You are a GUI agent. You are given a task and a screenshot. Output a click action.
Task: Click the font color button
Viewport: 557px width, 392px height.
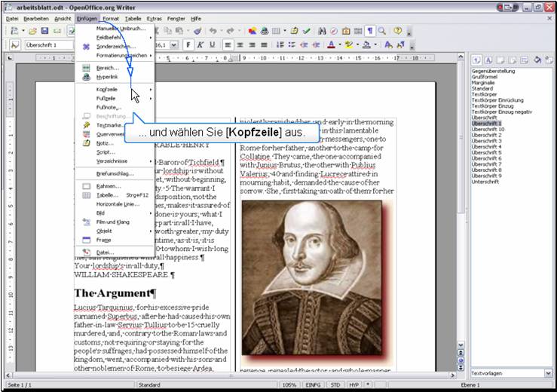point(331,44)
